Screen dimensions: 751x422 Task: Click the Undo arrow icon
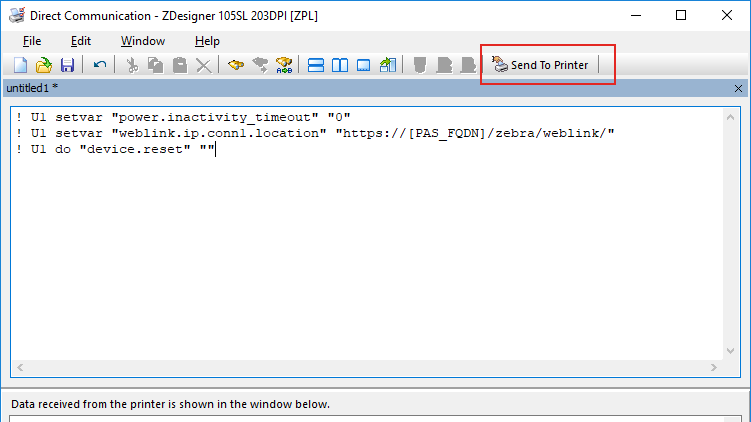click(100, 65)
